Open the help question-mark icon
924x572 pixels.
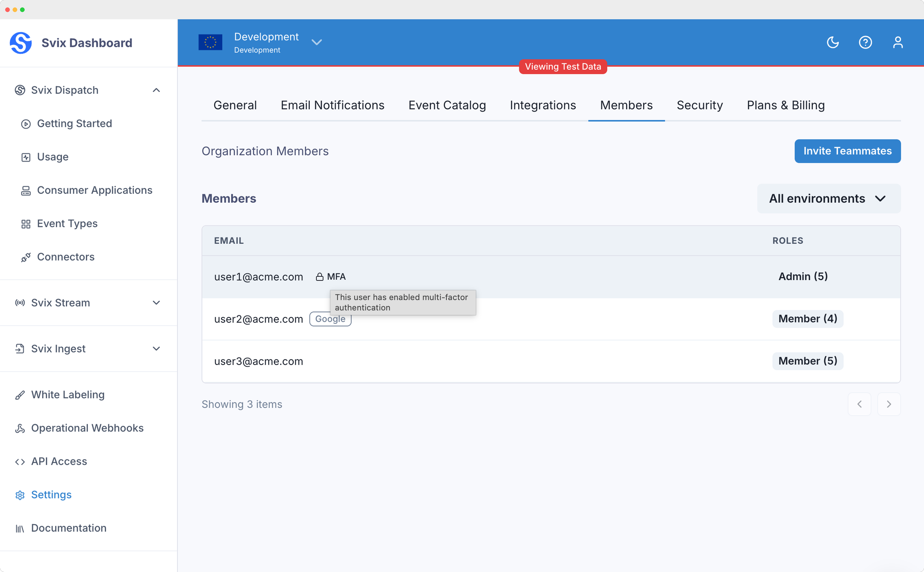point(865,42)
